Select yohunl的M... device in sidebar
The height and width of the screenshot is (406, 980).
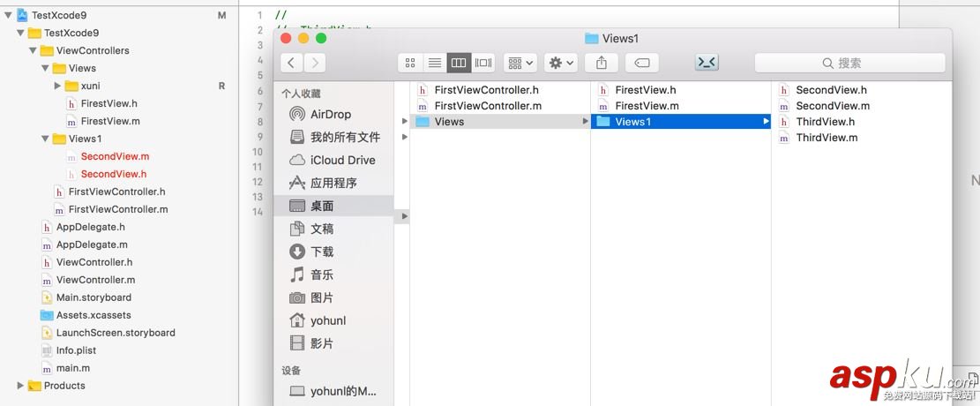point(333,392)
